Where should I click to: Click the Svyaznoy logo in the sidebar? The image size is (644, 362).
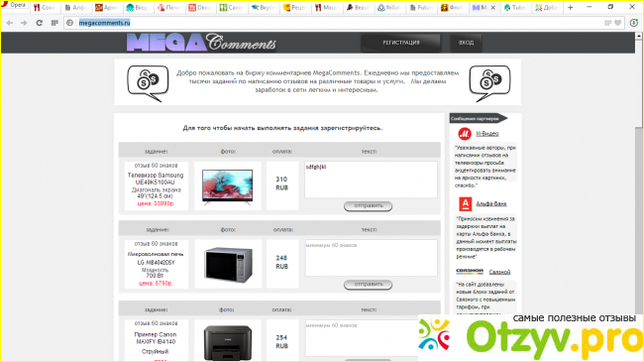(x=470, y=271)
